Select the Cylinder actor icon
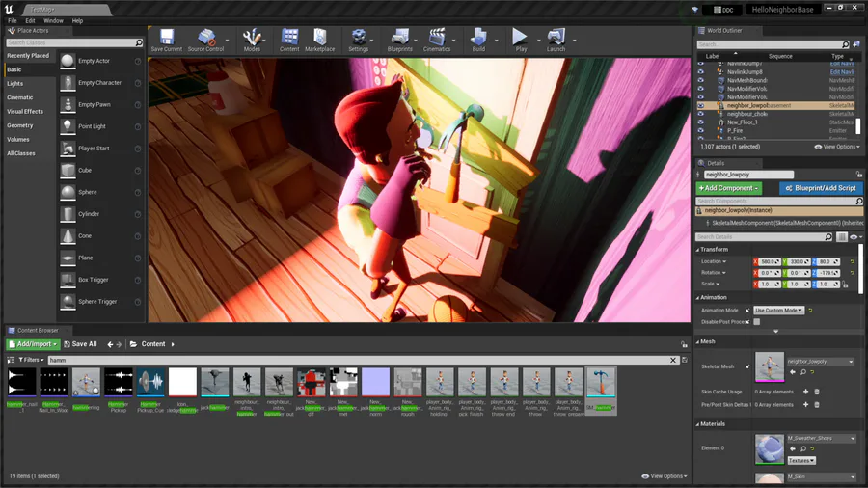Viewport: 868px width, 488px height. coord(68,214)
